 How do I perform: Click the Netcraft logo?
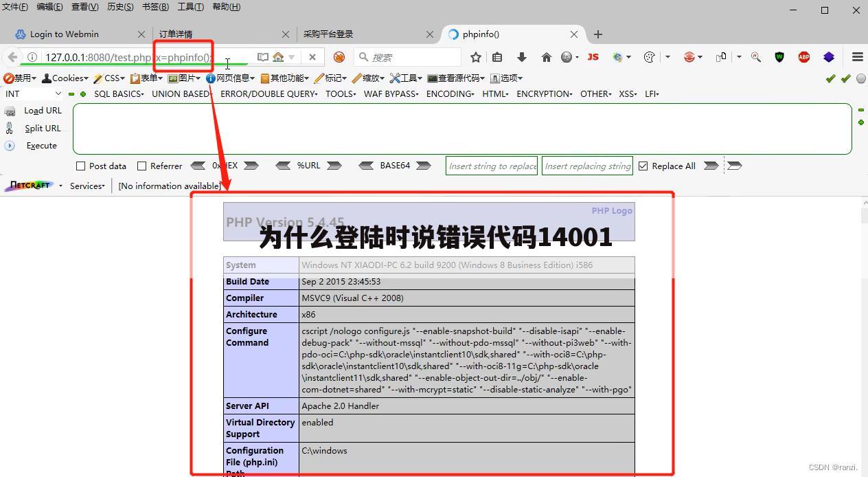coord(30,186)
